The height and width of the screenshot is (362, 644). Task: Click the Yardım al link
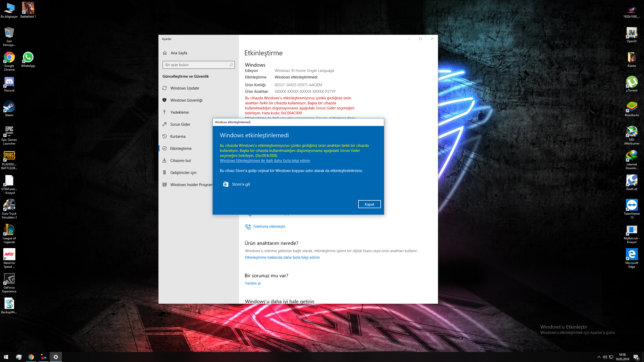click(x=253, y=283)
